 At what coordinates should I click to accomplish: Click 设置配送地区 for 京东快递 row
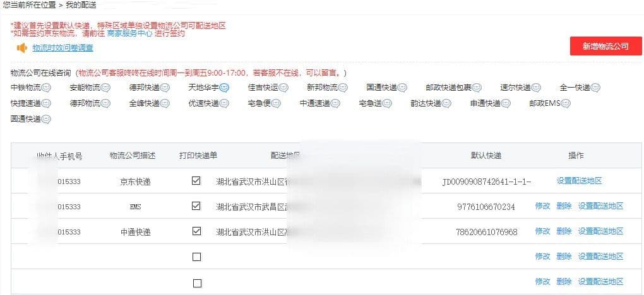[x=579, y=181]
